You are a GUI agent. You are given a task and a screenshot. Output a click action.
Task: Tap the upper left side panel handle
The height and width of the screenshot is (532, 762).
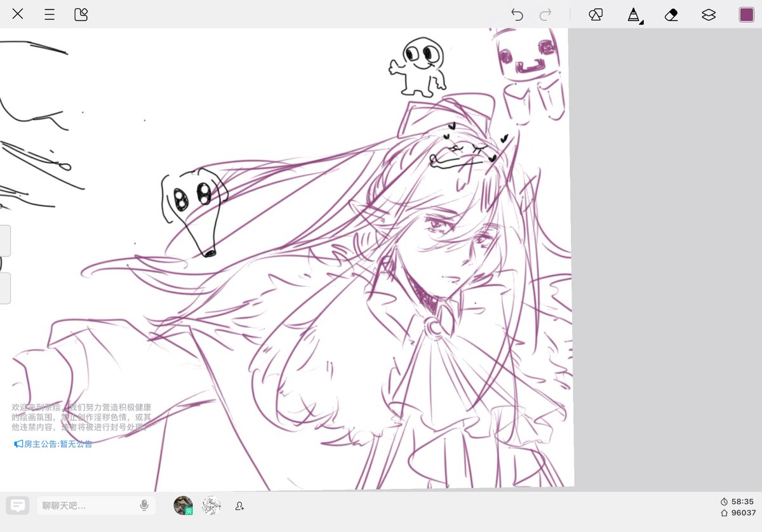[5, 241]
